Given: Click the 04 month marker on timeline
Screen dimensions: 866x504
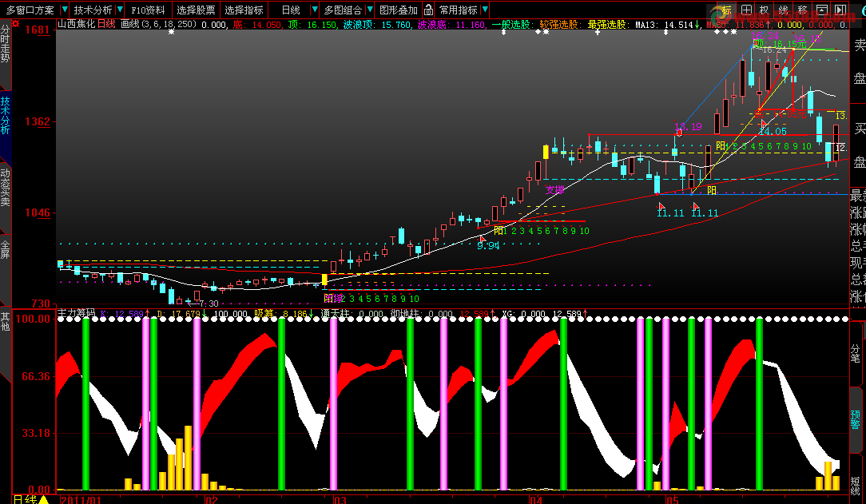Looking at the screenshot, I should (536, 500).
